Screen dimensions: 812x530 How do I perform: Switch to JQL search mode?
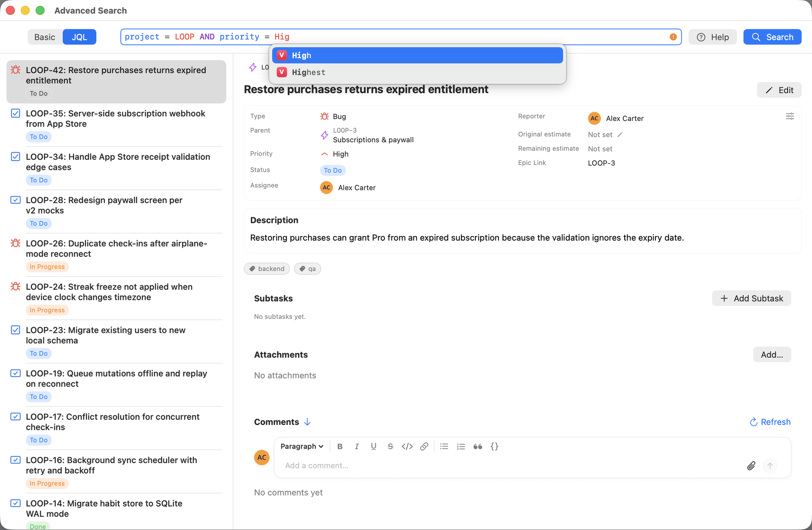tap(79, 37)
